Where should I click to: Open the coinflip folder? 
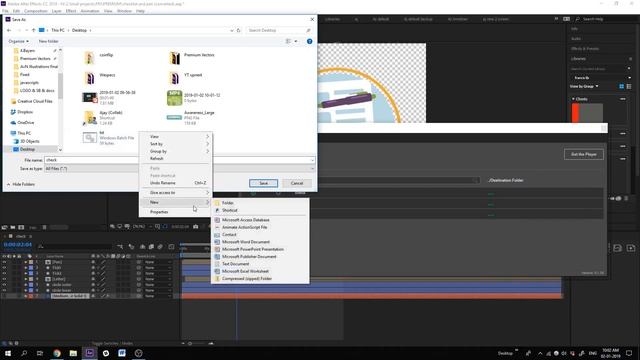99,58
